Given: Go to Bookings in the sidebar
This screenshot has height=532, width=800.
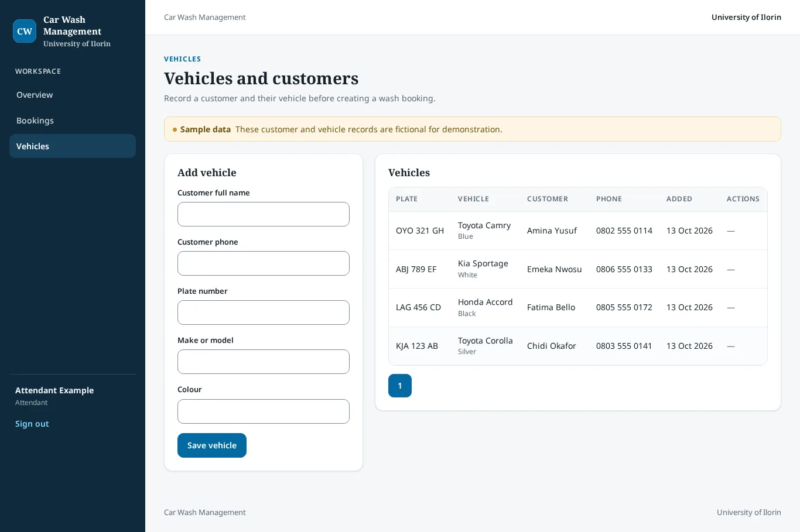Looking at the screenshot, I should coord(73,121).
